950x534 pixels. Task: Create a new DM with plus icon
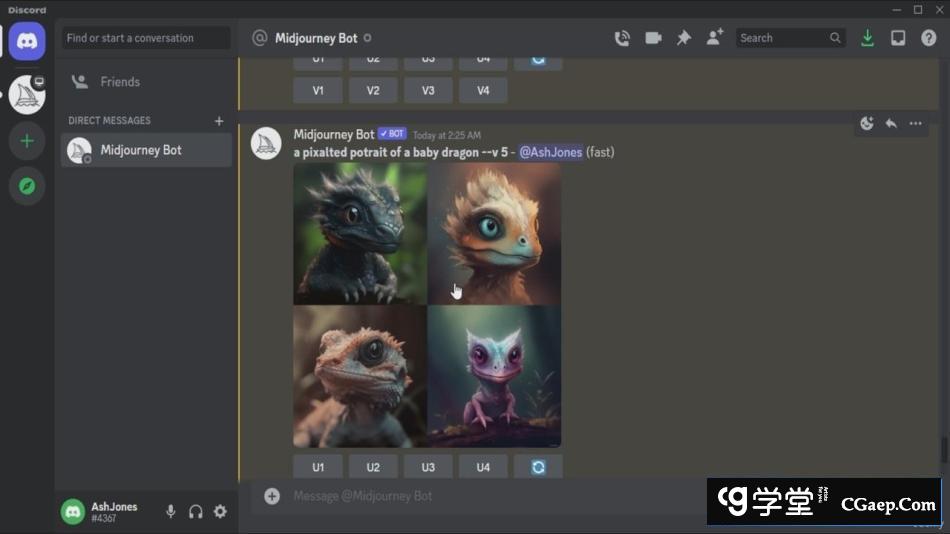click(219, 121)
